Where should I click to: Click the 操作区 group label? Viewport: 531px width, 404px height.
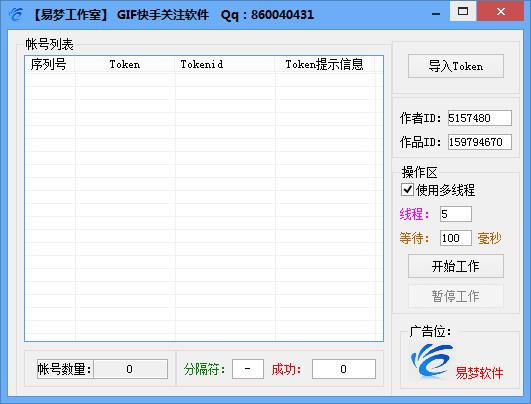click(x=420, y=172)
